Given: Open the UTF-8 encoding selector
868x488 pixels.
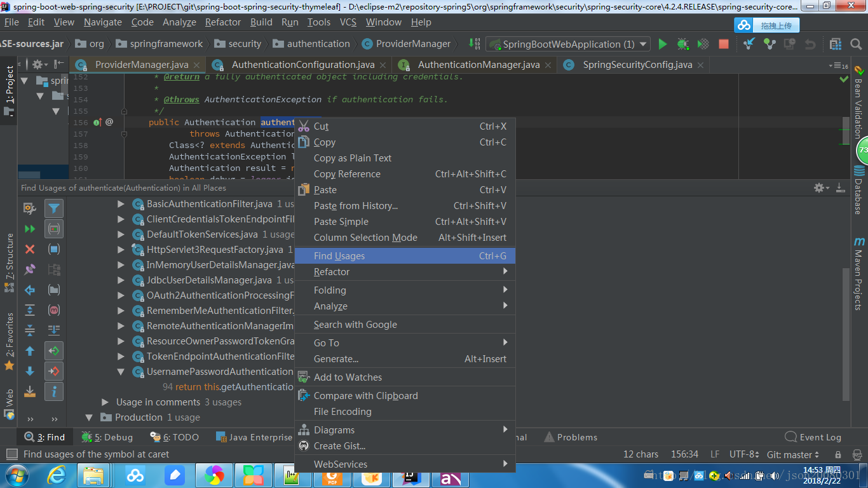Looking at the screenshot, I should tap(744, 454).
